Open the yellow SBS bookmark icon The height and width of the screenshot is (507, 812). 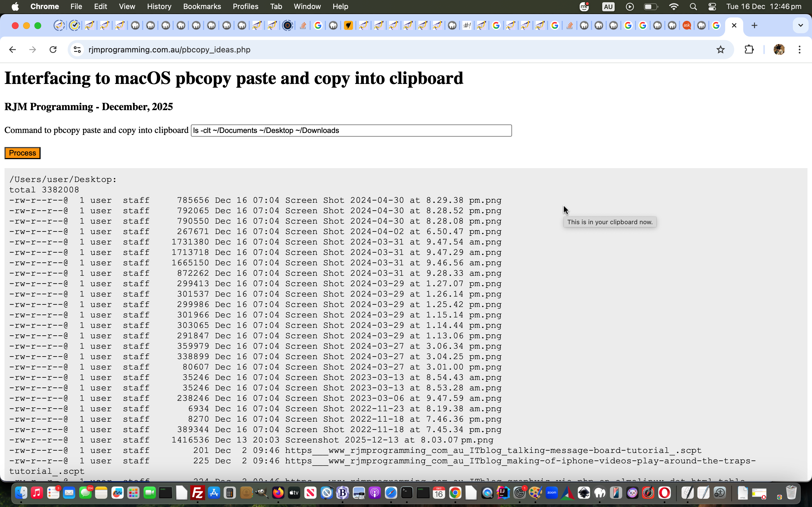click(348, 25)
